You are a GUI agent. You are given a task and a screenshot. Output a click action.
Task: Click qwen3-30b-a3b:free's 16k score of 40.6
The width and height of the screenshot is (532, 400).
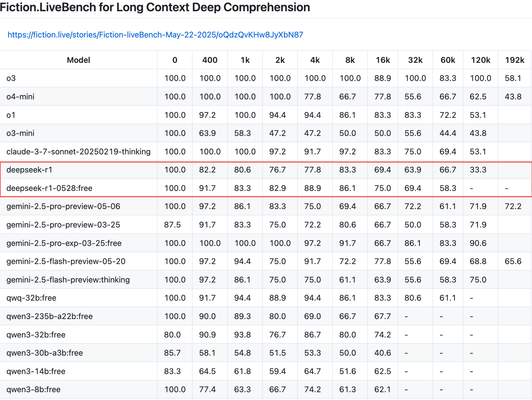point(383,353)
